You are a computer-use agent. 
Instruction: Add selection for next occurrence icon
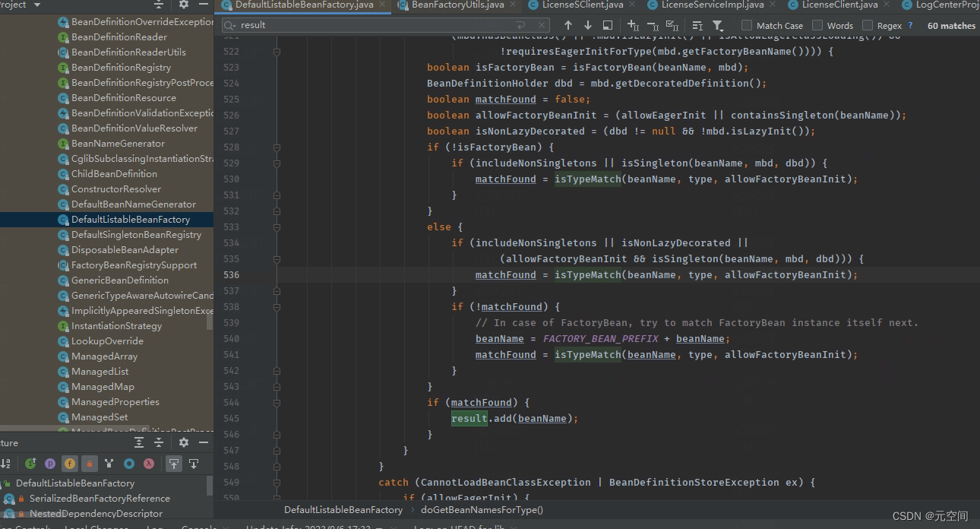[633, 25]
